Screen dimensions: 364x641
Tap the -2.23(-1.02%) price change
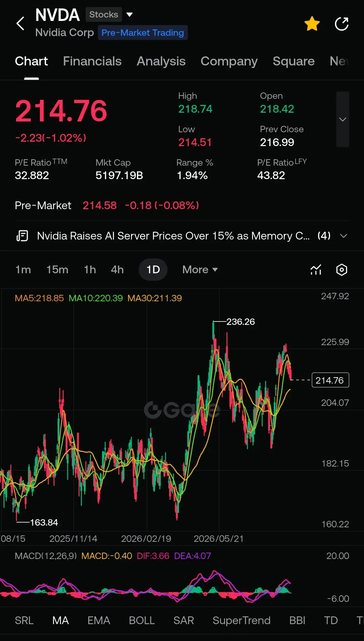51,138
